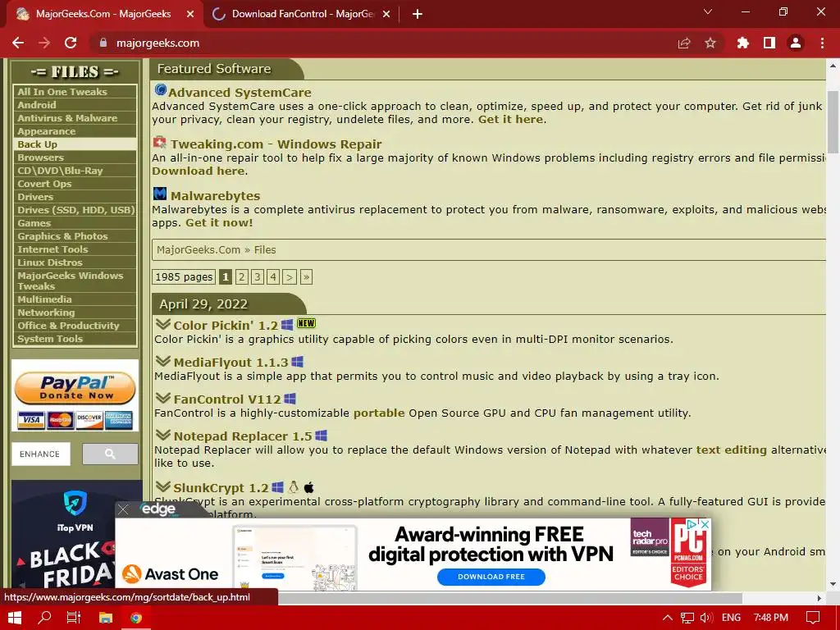Close the edge ad overlay with X
This screenshot has height=630, width=840.
pyautogui.click(x=123, y=509)
